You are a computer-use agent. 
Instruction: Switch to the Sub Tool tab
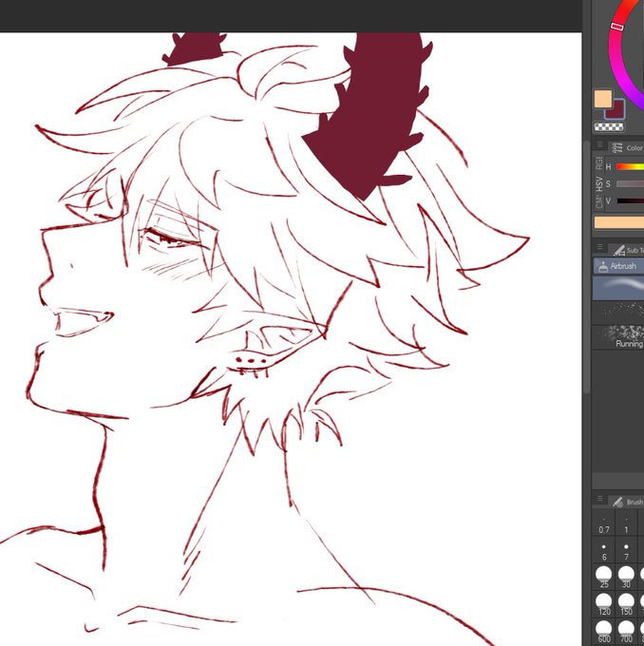pyautogui.click(x=627, y=250)
